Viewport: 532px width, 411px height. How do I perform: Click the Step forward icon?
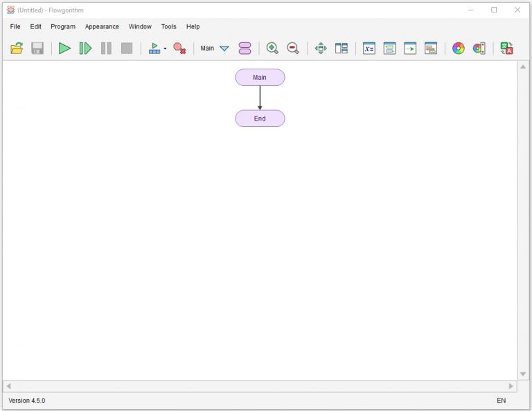tap(85, 49)
